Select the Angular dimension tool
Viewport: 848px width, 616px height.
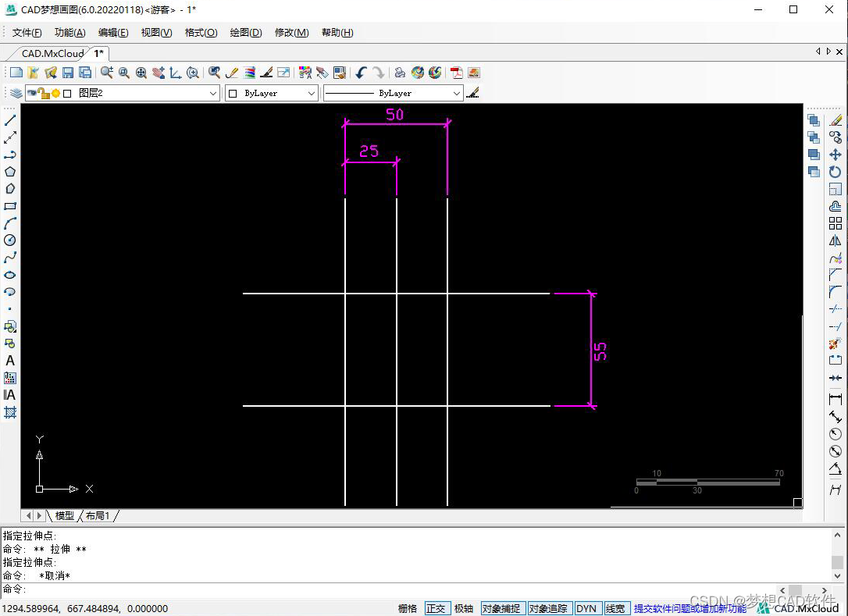(x=836, y=468)
